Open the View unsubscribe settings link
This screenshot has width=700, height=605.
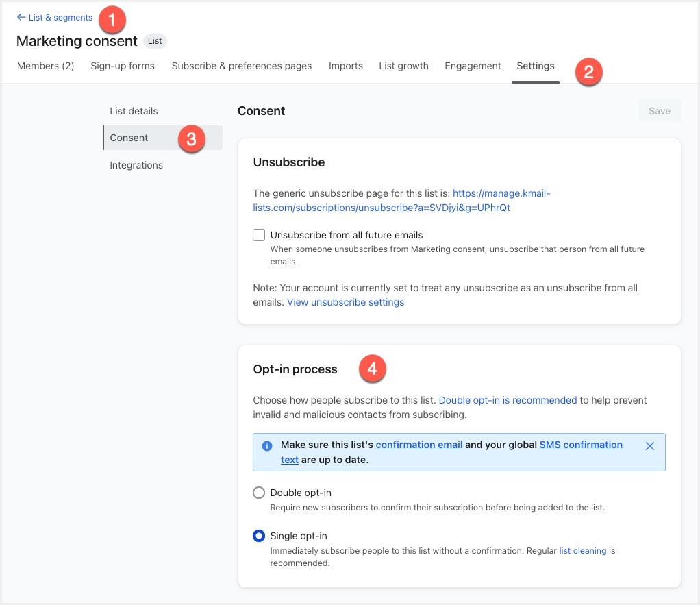coord(345,302)
